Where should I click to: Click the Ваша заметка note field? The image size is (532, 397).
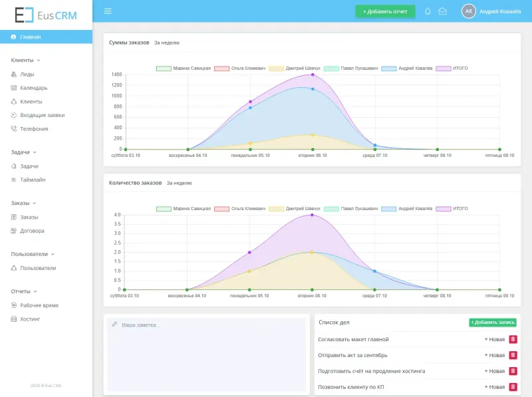[207, 354]
